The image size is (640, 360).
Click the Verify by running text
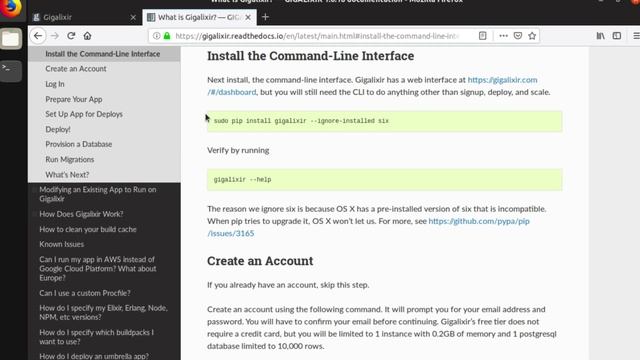pyautogui.click(x=238, y=150)
